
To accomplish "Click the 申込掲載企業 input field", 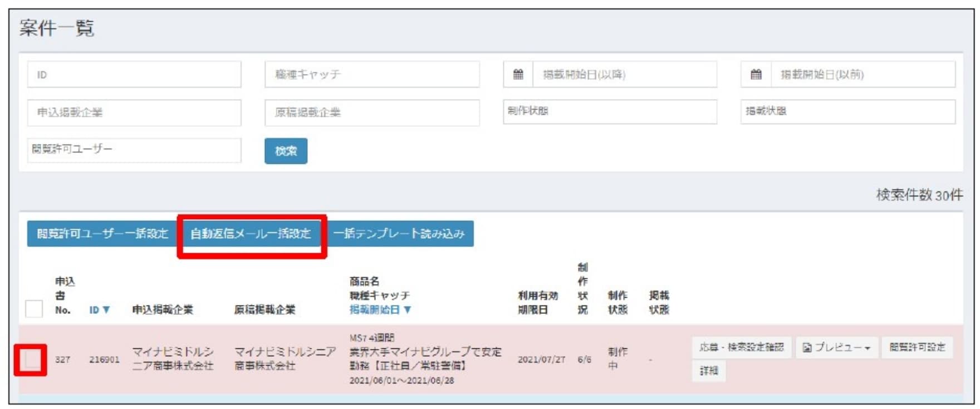I will 134,112.
